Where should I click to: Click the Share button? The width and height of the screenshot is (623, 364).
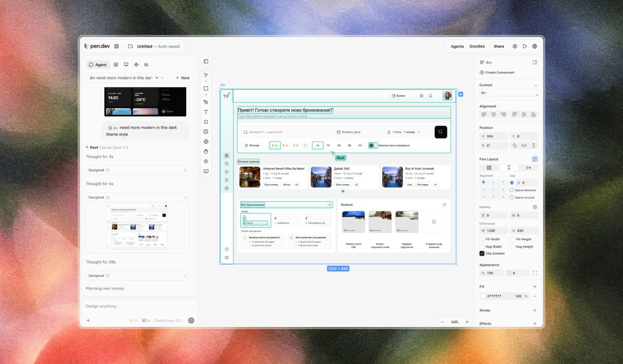click(x=499, y=46)
